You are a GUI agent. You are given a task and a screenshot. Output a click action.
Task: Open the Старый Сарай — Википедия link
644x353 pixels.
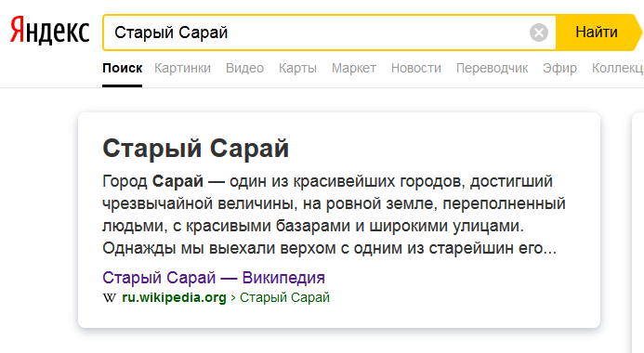[214, 278]
